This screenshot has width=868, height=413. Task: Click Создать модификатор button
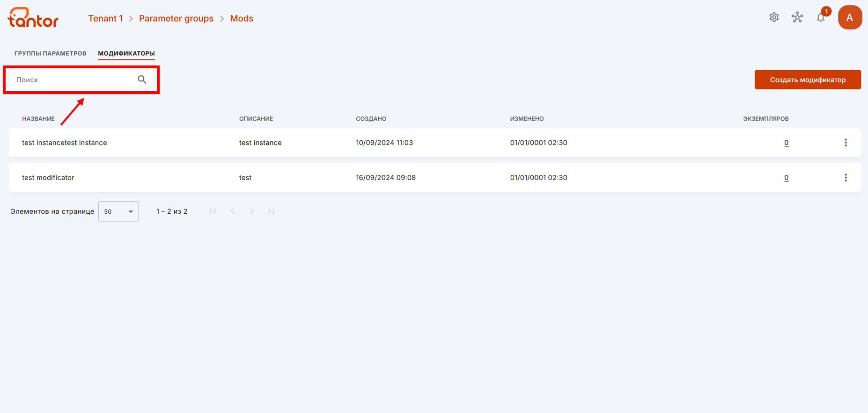click(808, 80)
